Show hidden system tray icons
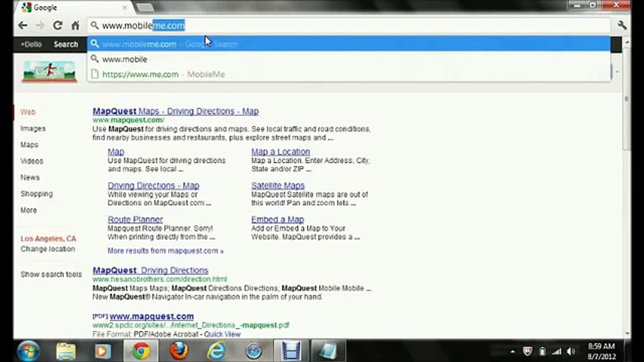This screenshot has height=362, width=644. [513, 351]
